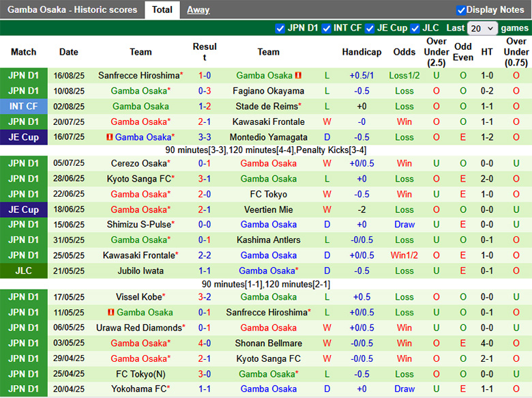Screen dimensions: 532x398
Task: Click the red card icon beside Gamba Osaka on 16/08/25
Action: (298, 75)
